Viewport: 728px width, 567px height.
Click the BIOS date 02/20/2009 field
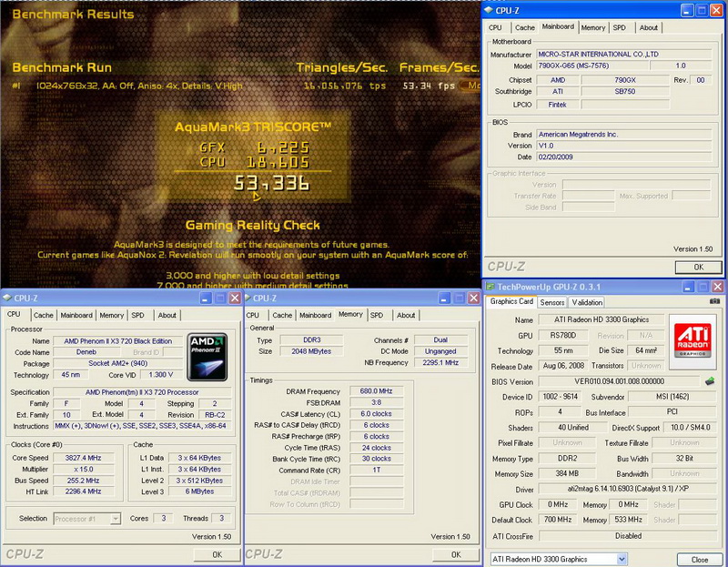[623, 157]
